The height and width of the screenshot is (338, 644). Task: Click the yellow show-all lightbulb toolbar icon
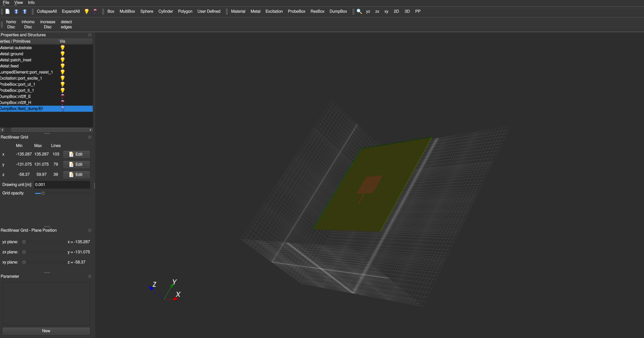(x=87, y=11)
